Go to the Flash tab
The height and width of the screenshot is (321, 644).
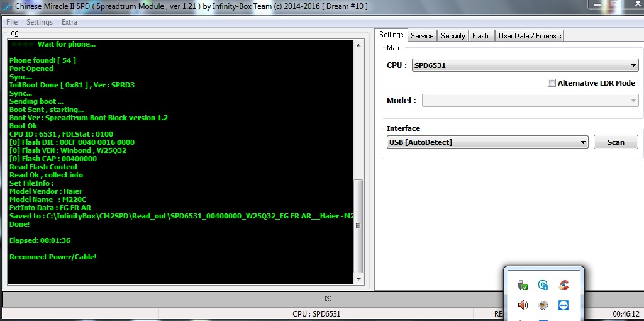pos(480,36)
